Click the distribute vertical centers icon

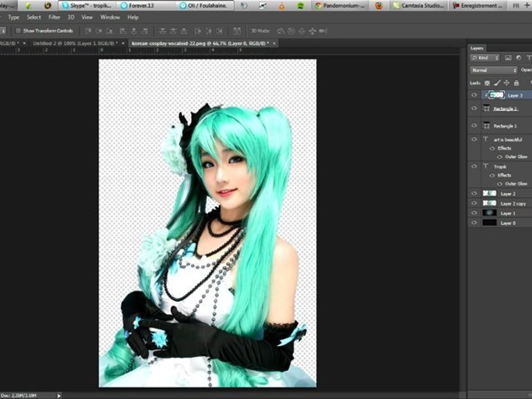coord(173,31)
